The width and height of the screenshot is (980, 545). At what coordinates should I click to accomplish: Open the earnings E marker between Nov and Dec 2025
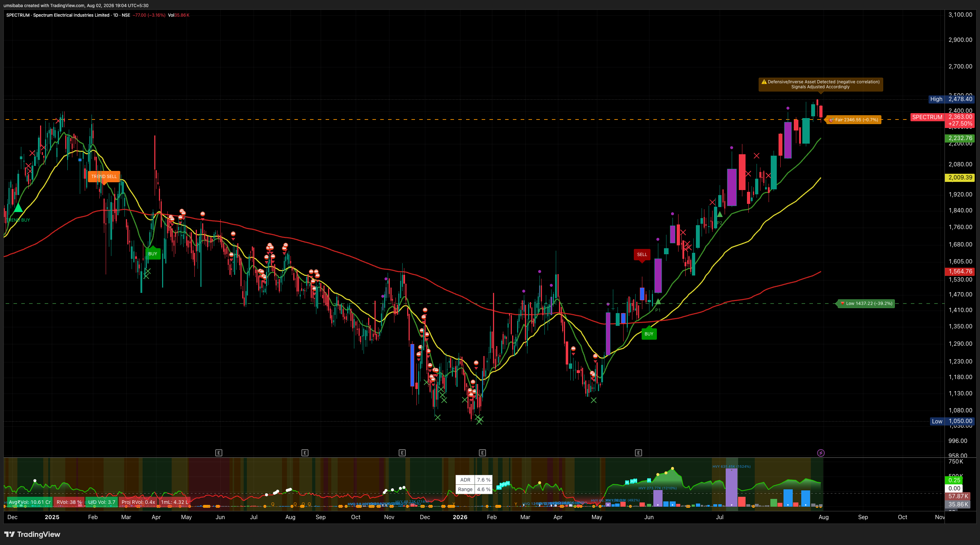pos(402,452)
